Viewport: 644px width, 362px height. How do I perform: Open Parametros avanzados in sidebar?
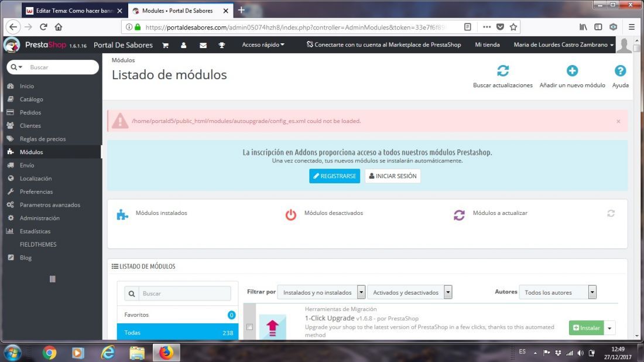tap(51, 204)
